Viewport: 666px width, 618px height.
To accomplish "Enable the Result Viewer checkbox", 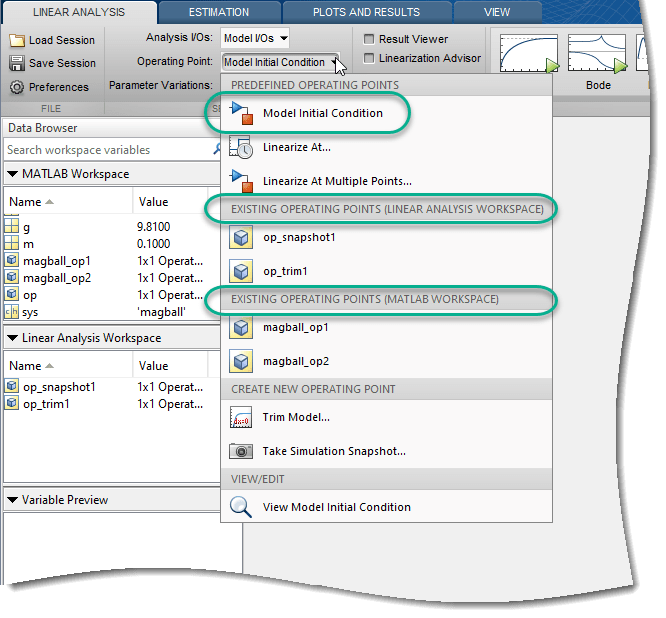I will 369,39.
